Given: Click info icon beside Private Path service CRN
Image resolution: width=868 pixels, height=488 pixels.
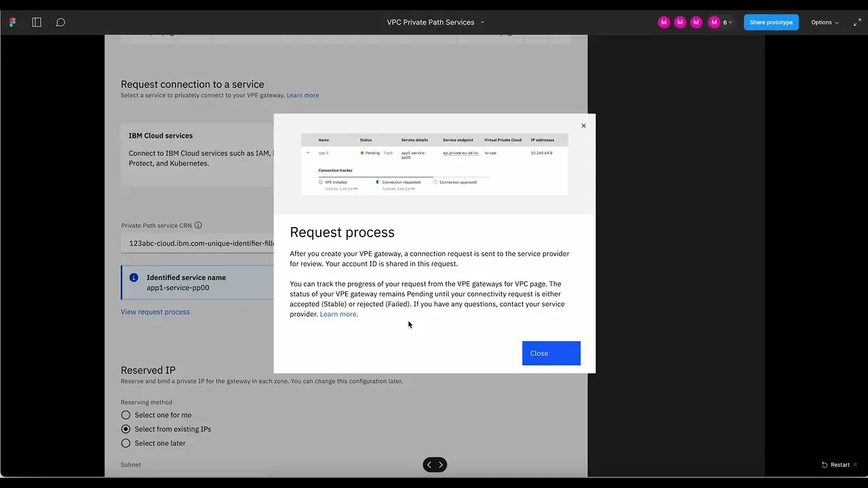Looking at the screenshot, I should tap(198, 226).
